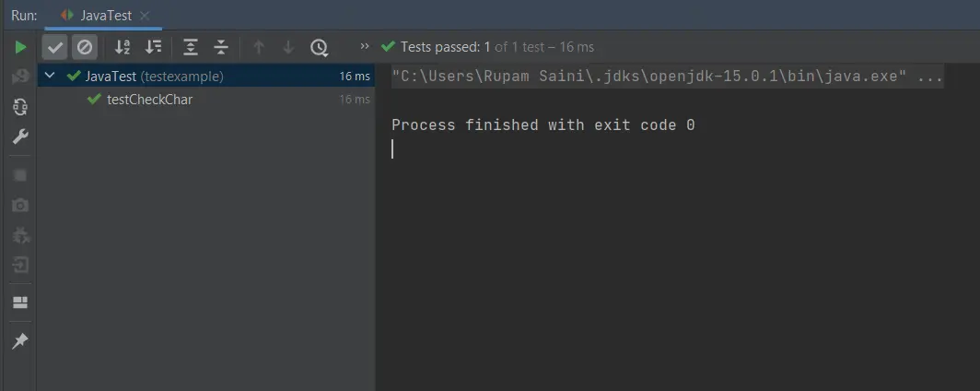Toggle Show Ignored tests button
Screen dimensions: 980x391
click(85, 47)
